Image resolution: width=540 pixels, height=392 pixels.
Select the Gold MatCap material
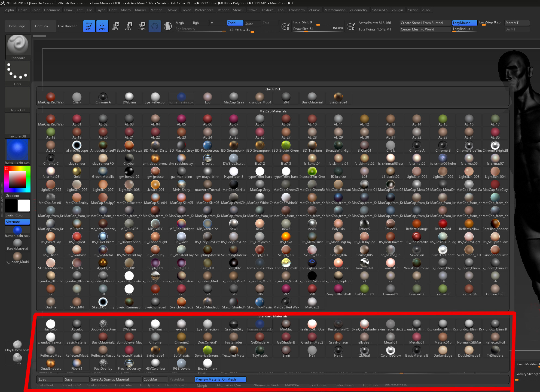(77, 173)
